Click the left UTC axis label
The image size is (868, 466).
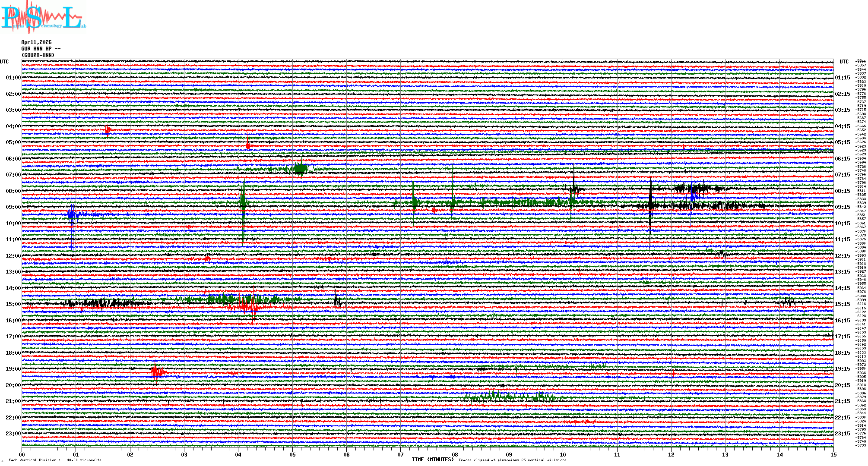click(x=4, y=62)
